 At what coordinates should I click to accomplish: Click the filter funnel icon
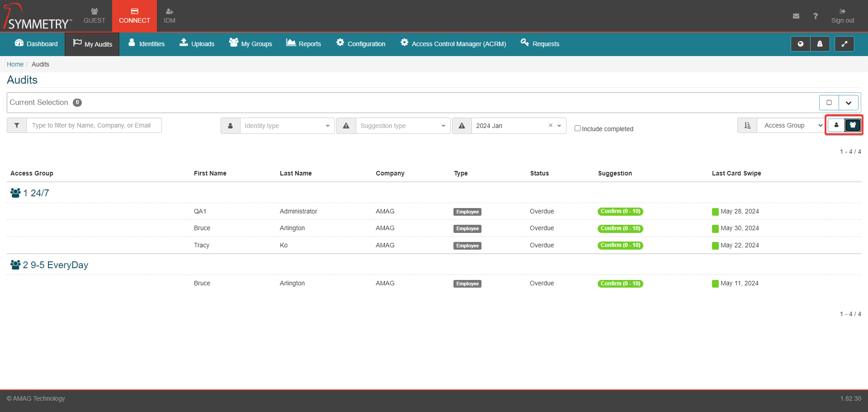17,125
